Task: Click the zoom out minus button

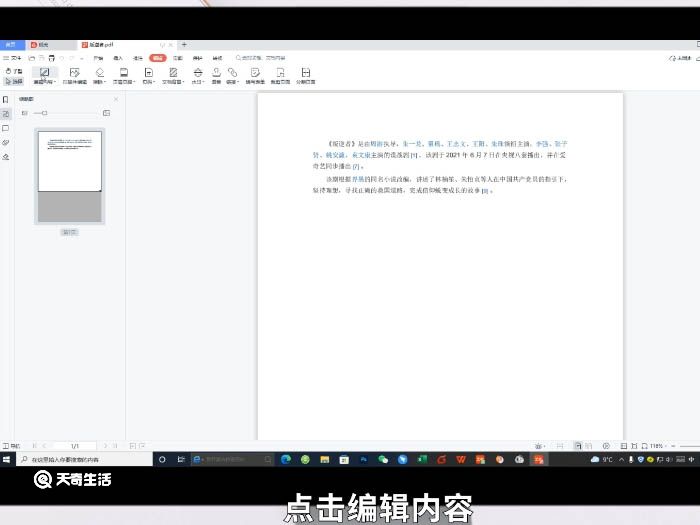Action: point(673,446)
